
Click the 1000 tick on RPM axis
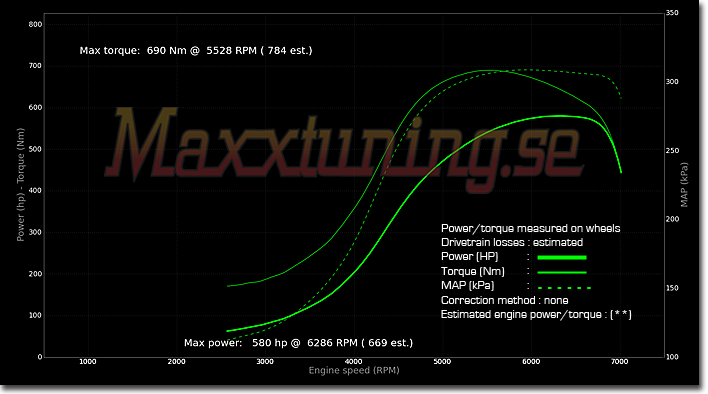88,362
